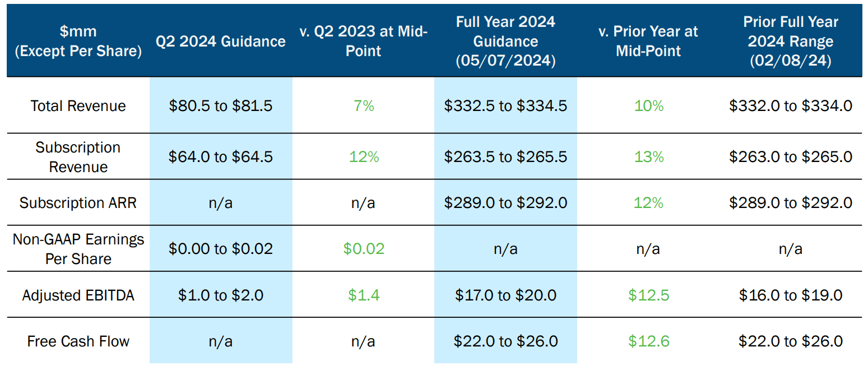Viewport: 868px width, 370px height.
Task: Select the Non-GAAP Earnings Per Share label
Action: [x=78, y=249]
